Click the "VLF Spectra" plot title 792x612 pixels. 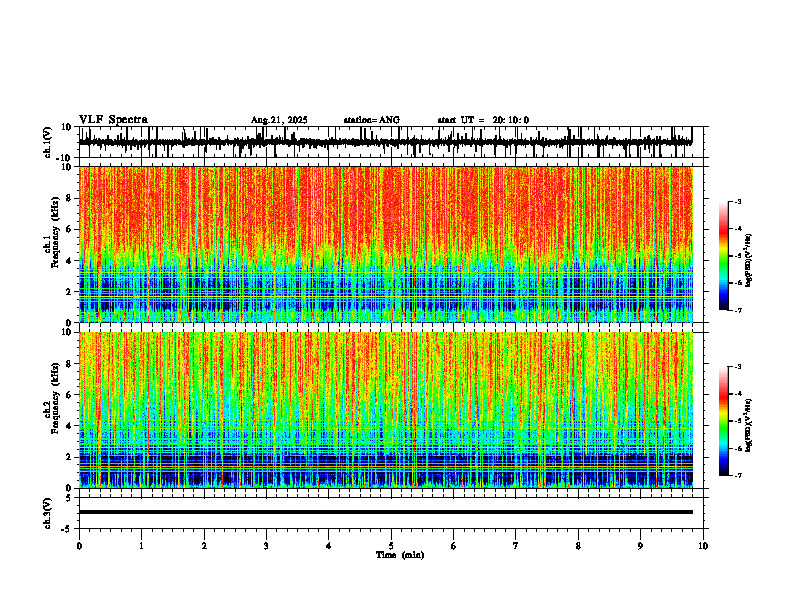click(113, 120)
